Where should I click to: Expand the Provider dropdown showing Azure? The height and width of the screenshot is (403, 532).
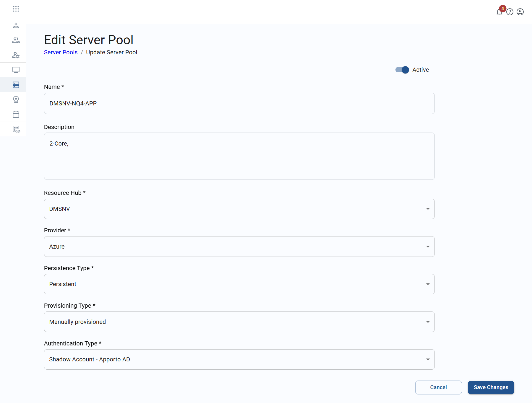click(427, 247)
